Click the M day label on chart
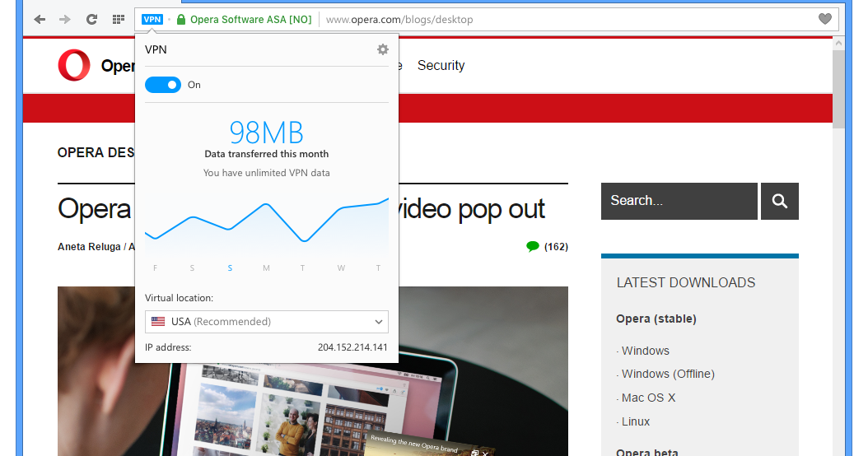868x456 pixels. click(x=266, y=268)
